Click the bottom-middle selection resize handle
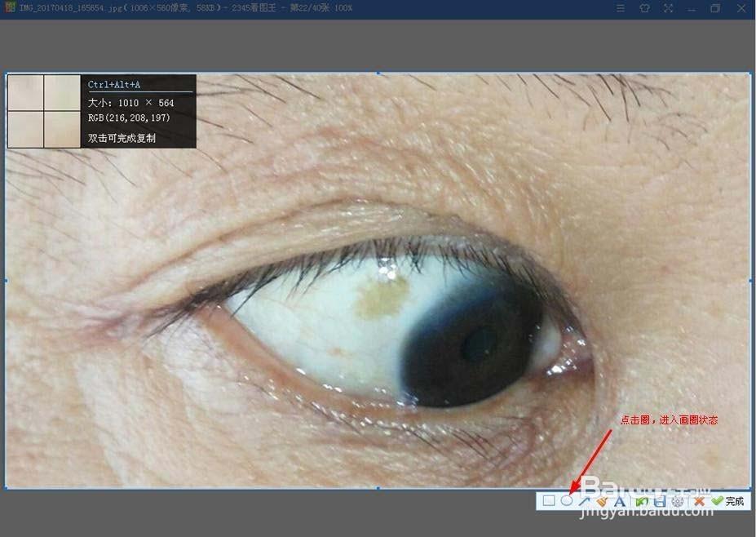 [378, 488]
